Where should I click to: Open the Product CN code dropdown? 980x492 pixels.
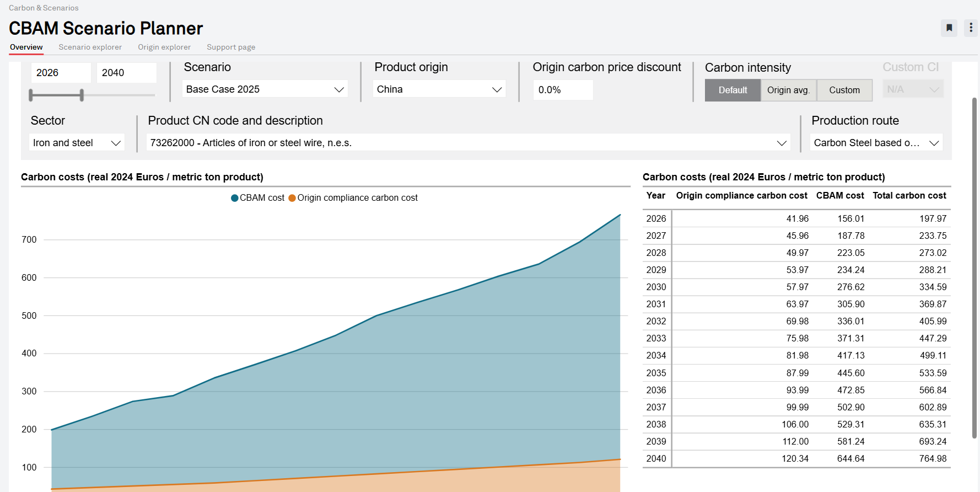click(x=468, y=143)
